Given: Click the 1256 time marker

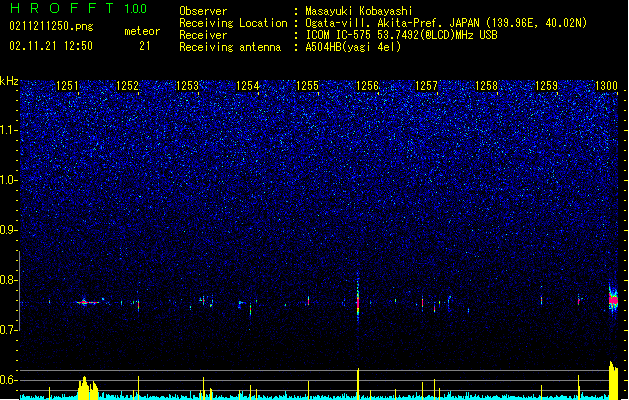Looking at the screenshot, I should coord(367,86).
